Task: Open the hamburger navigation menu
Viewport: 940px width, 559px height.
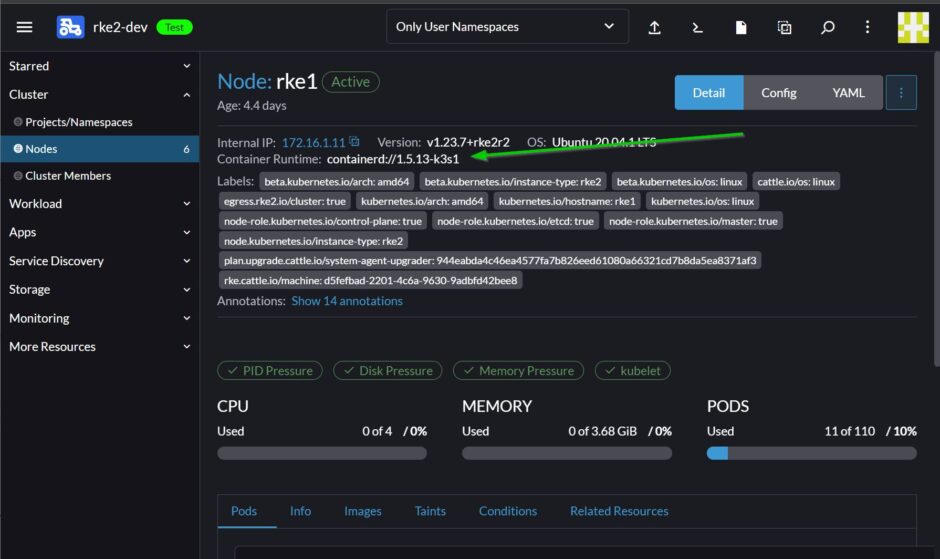Action: tap(25, 27)
